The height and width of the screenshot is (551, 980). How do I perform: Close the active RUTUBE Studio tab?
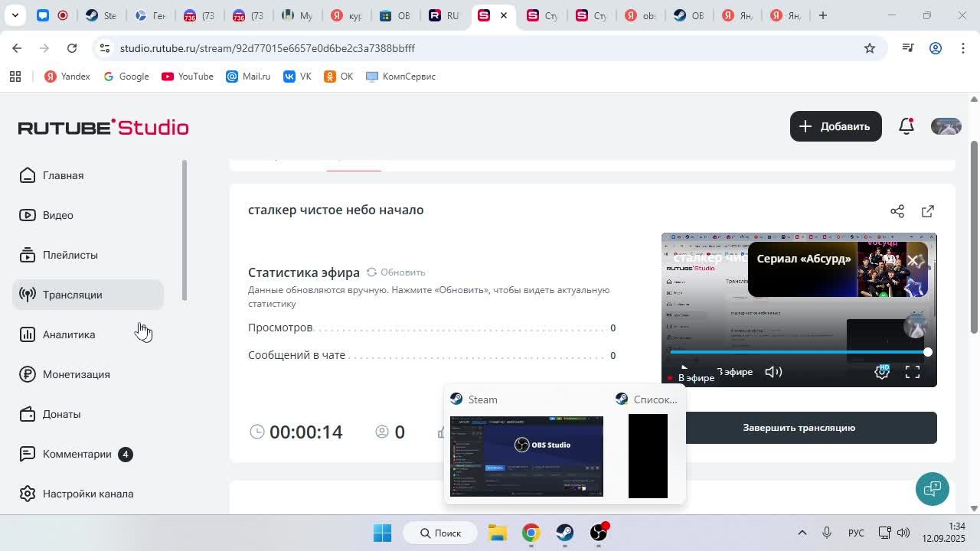pos(504,15)
